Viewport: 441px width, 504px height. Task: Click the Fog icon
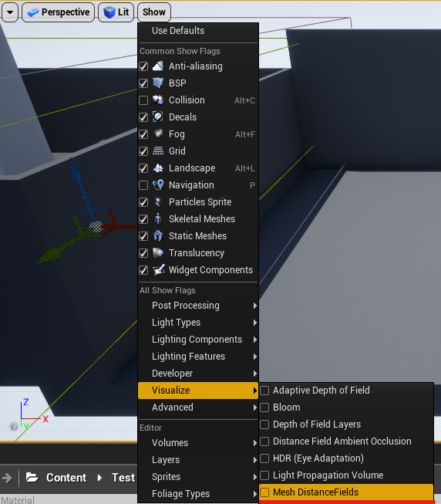click(x=158, y=134)
